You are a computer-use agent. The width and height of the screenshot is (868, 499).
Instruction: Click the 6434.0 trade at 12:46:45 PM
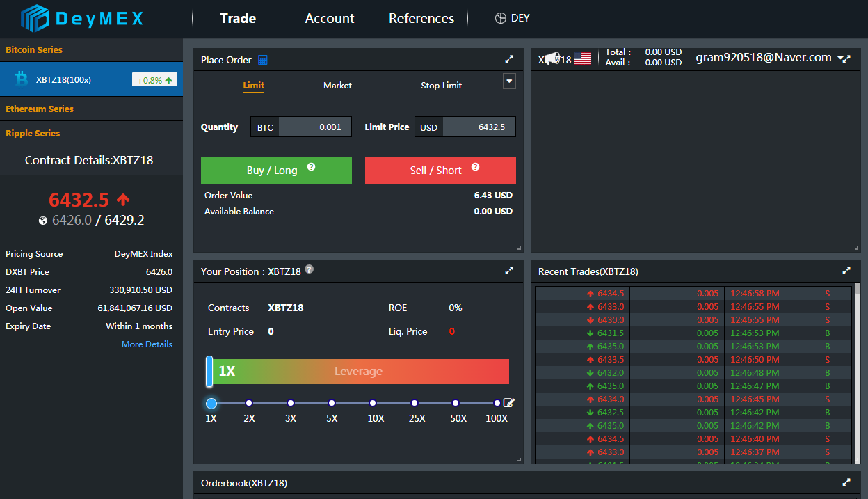point(693,399)
